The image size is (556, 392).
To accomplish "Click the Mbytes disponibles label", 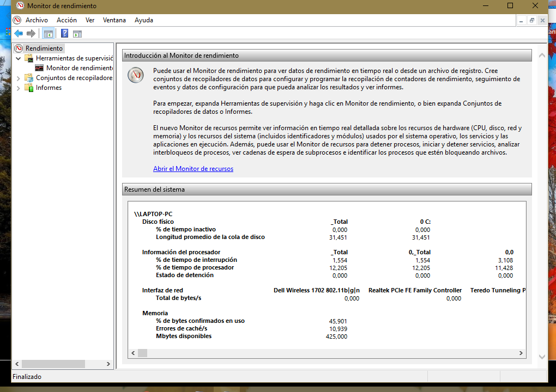I will point(184,336).
